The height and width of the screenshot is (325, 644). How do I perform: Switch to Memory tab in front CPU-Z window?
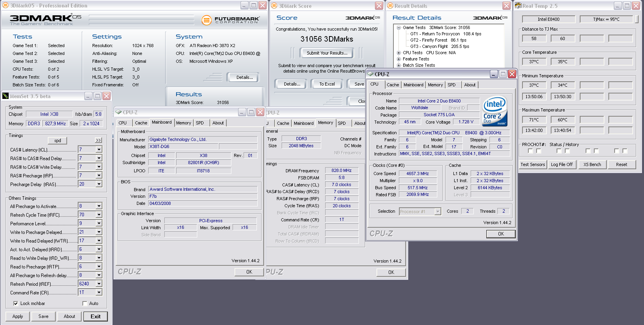pos(435,85)
